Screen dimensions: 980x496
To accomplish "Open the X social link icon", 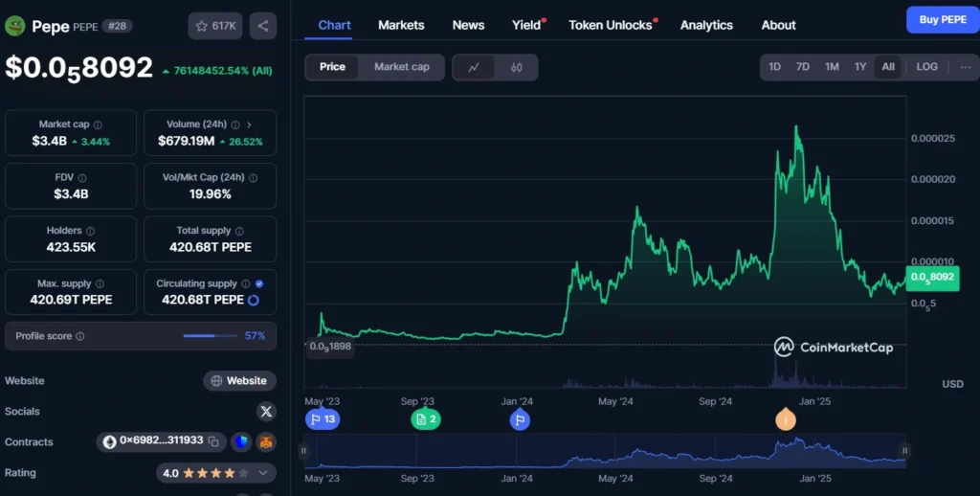I will tap(266, 411).
